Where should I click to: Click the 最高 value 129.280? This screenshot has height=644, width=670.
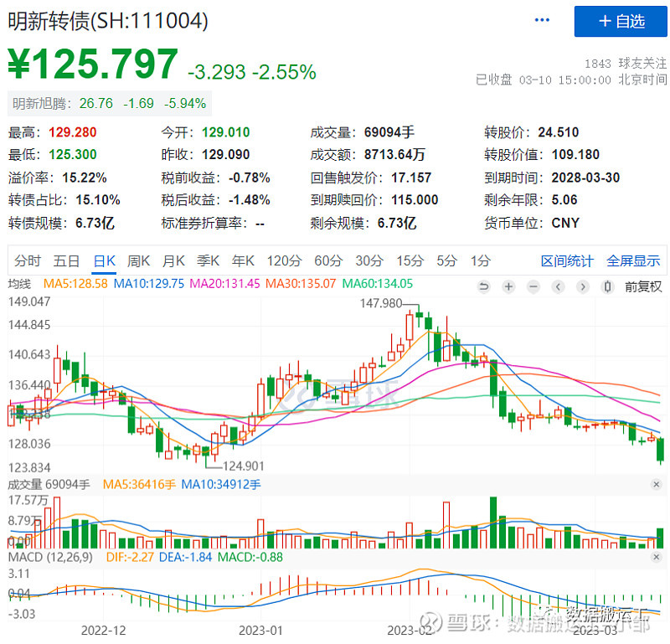point(73,132)
